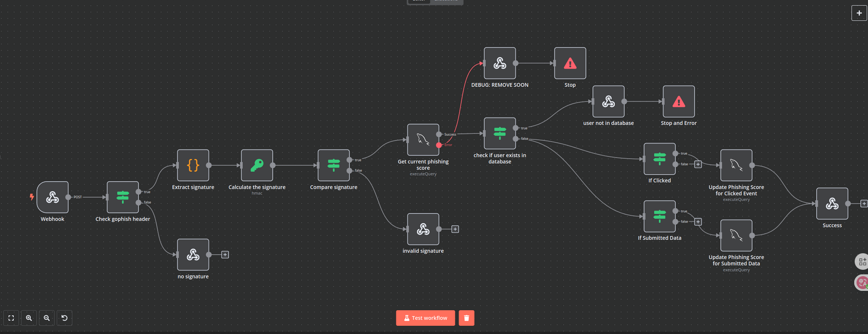868x334 pixels.
Task: Zoom out of the workflow canvas
Action: tap(47, 318)
